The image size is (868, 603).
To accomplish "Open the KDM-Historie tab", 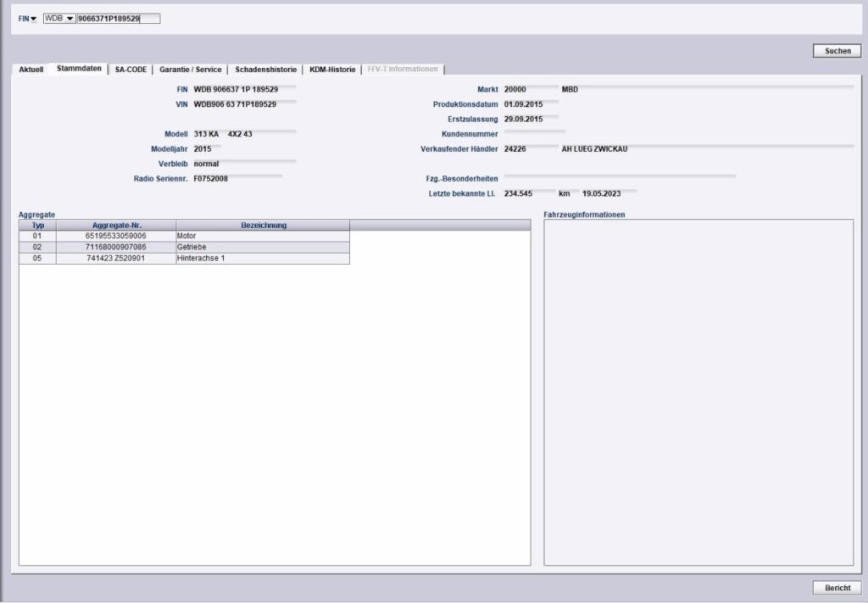I will click(332, 70).
